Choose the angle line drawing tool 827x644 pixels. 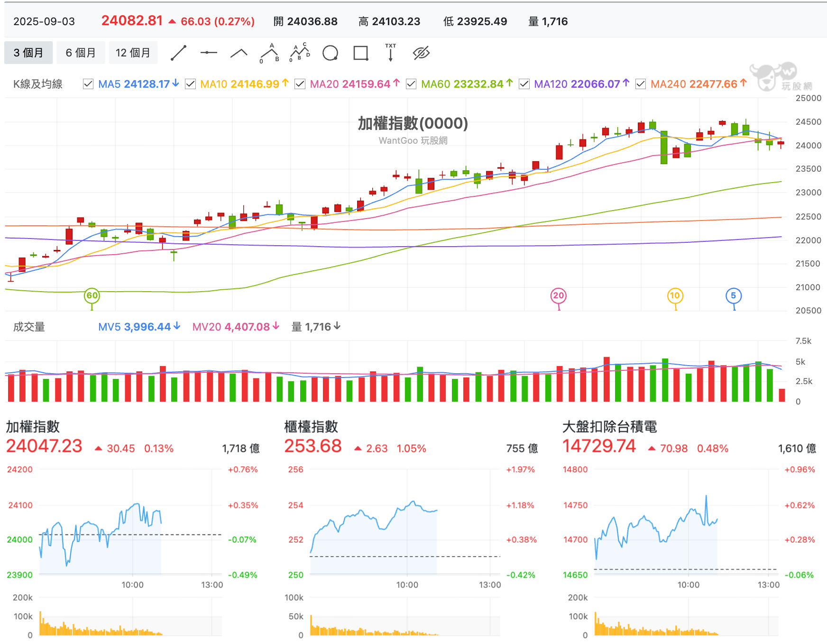point(239,53)
